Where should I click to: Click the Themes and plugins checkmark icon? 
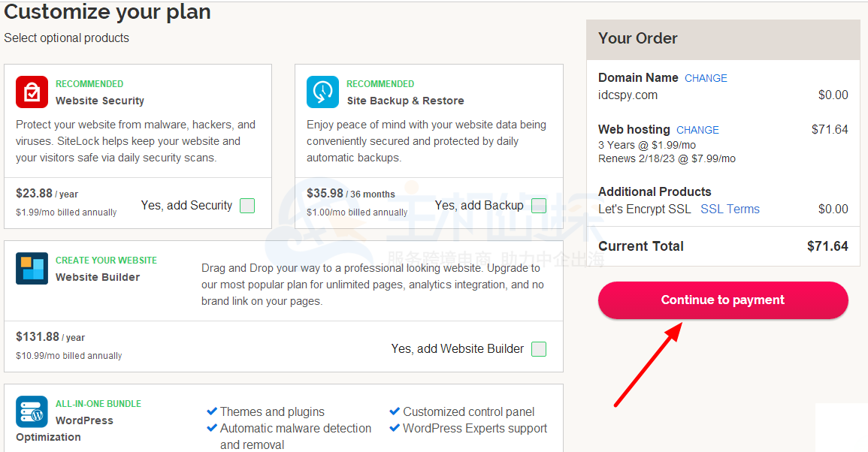[x=211, y=411]
